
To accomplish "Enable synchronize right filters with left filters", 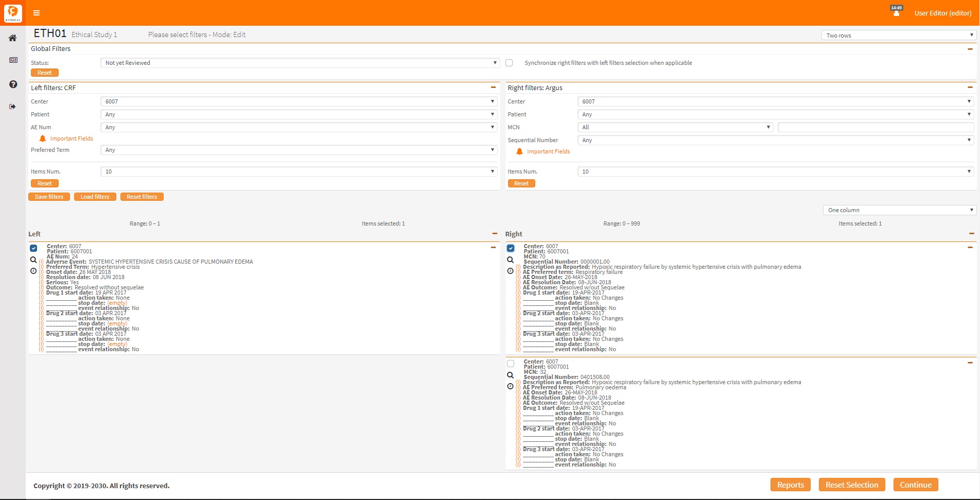I will (x=509, y=62).
